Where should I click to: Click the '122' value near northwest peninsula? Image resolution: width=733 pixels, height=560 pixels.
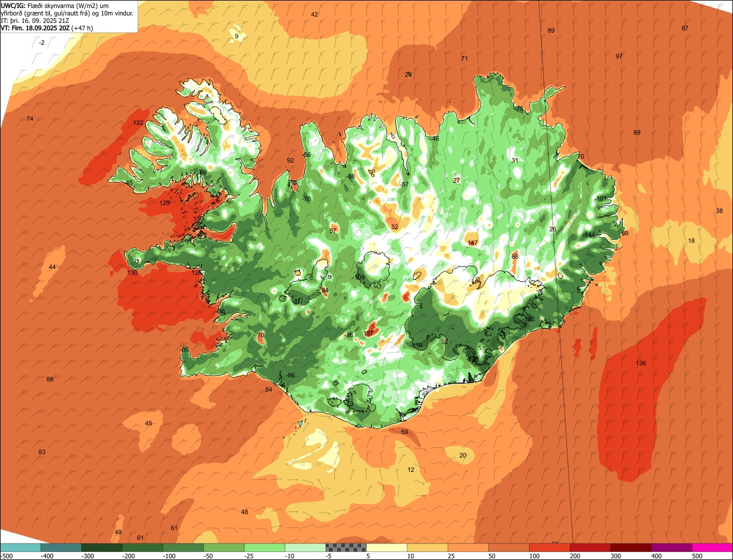pos(139,123)
